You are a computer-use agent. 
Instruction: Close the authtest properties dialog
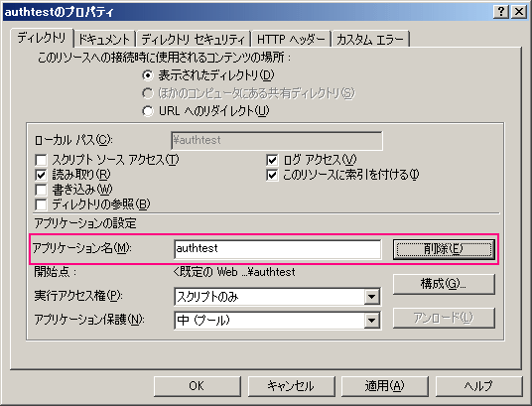pyautogui.click(x=519, y=12)
